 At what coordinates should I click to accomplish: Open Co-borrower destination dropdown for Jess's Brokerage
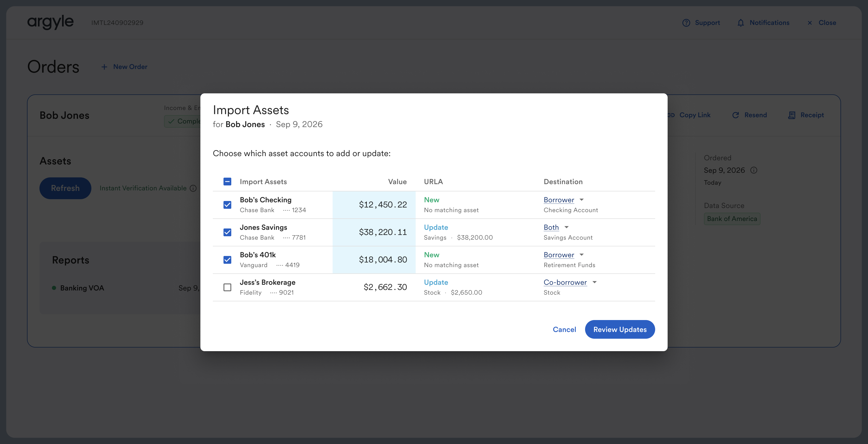[x=570, y=282]
